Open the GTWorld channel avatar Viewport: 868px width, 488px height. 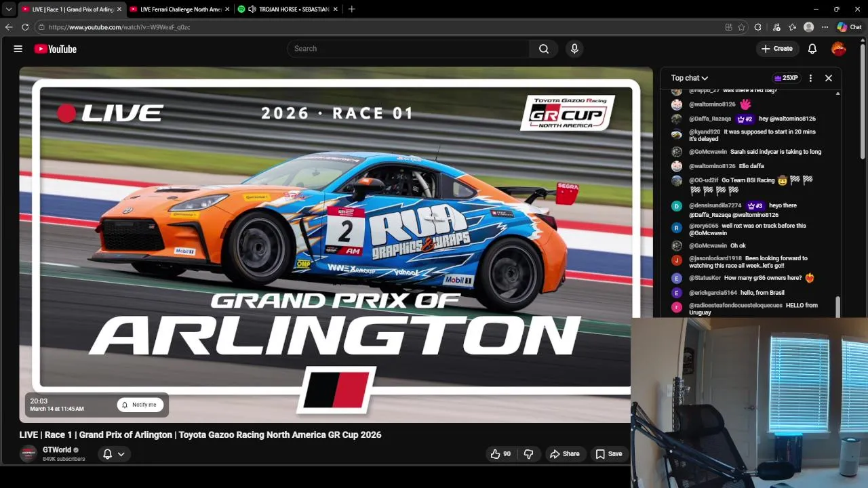[x=28, y=454]
